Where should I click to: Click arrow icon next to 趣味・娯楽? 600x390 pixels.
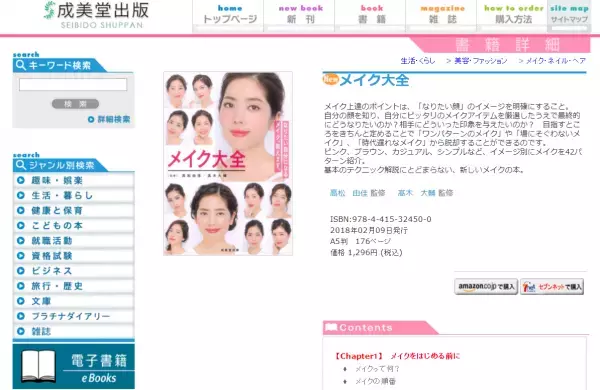click(x=21, y=180)
